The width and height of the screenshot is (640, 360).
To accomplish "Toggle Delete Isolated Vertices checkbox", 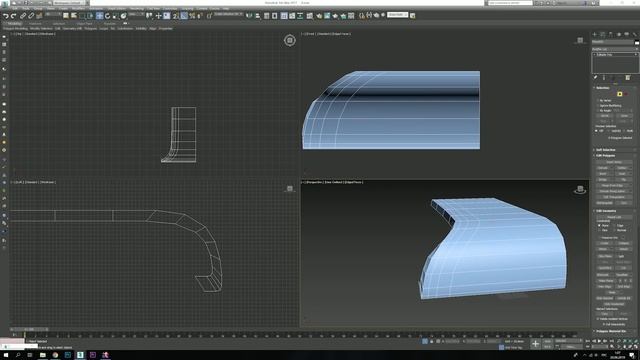I will point(598,318).
